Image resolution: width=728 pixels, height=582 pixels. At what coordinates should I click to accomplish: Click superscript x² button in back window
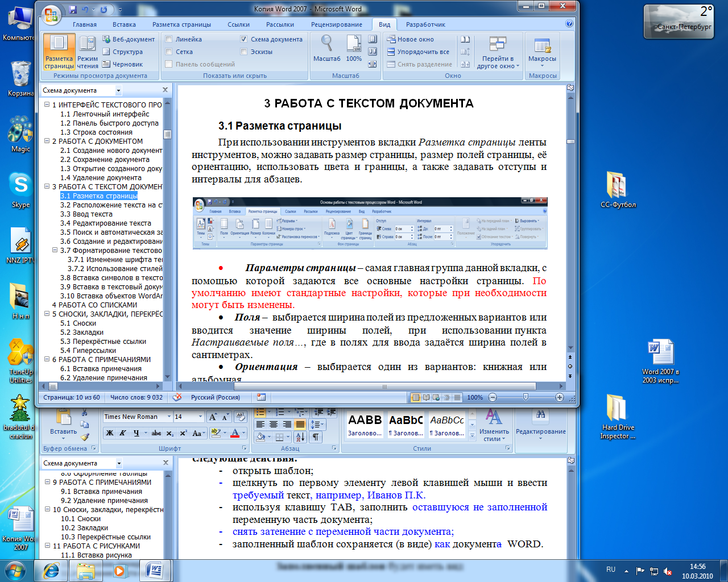(x=183, y=433)
